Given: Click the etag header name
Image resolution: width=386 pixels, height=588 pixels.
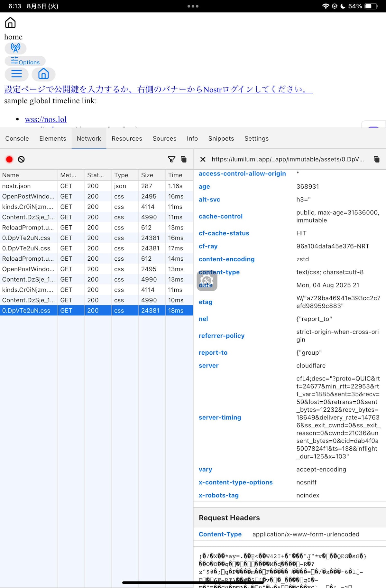Looking at the screenshot, I should [x=206, y=302].
